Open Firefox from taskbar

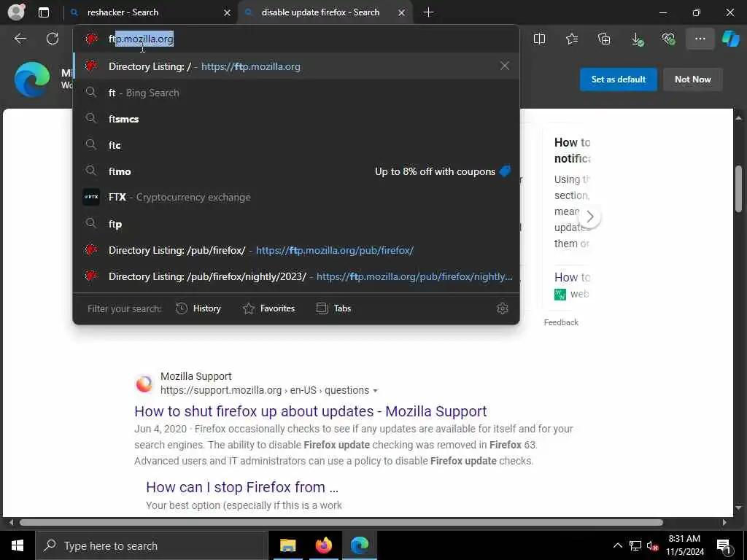pos(323,545)
